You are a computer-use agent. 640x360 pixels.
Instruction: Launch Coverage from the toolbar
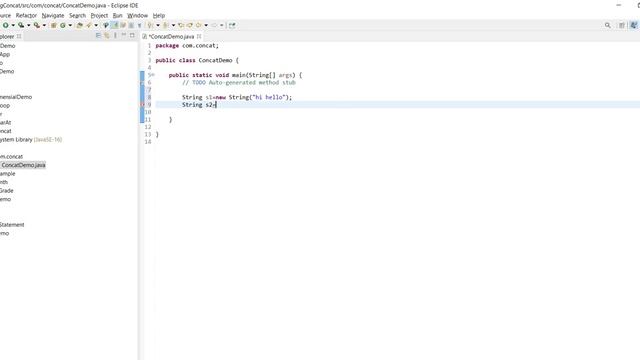(x=21, y=25)
